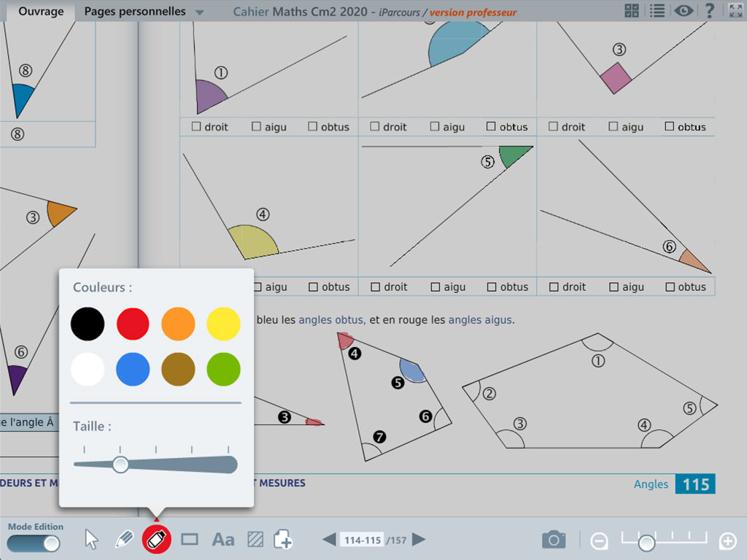Open the table of contents list

pyautogui.click(x=657, y=11)
